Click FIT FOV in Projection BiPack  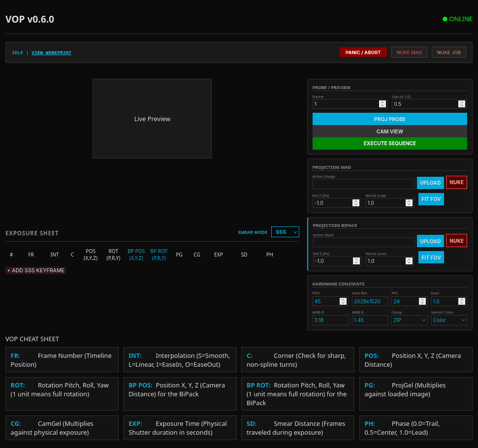pyautogui.click(x=431, y=257)
